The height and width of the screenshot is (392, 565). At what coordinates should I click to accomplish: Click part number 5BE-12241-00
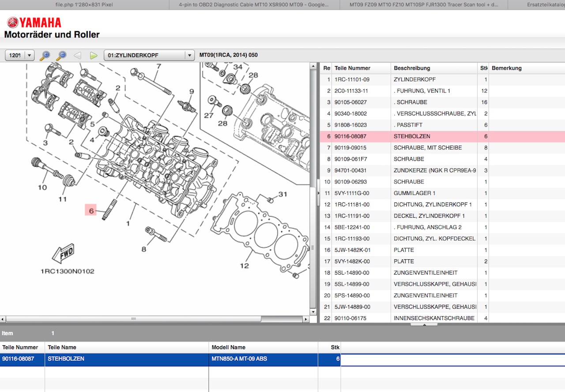pyautogui.click(x=352, y=227)
